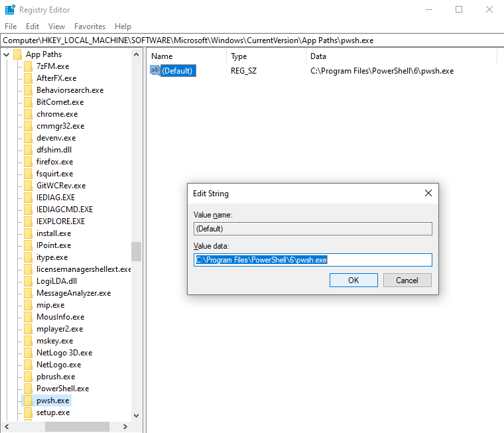Image resolution: width=504 pixels, height=433 pixels.
Task: Click the tree scroll down arrow
Action: click(137, 416)
